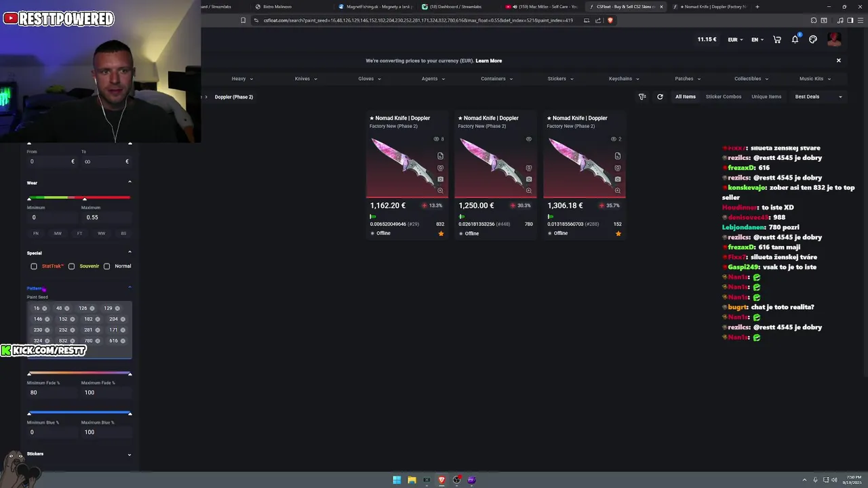Open the EN language dropdown
This screenshot has height=488, width=868.
pyautogui.click(x=757, y=39)
